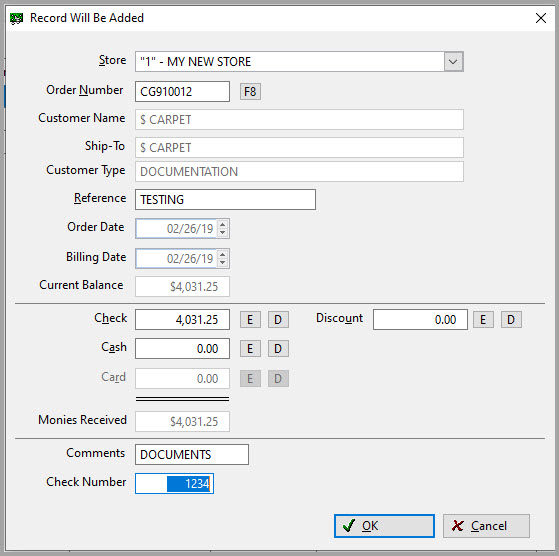Viewport: 559px width, 556px height.
Task: Decrease the Order Date with the down arrow
Action: (222, 232)
